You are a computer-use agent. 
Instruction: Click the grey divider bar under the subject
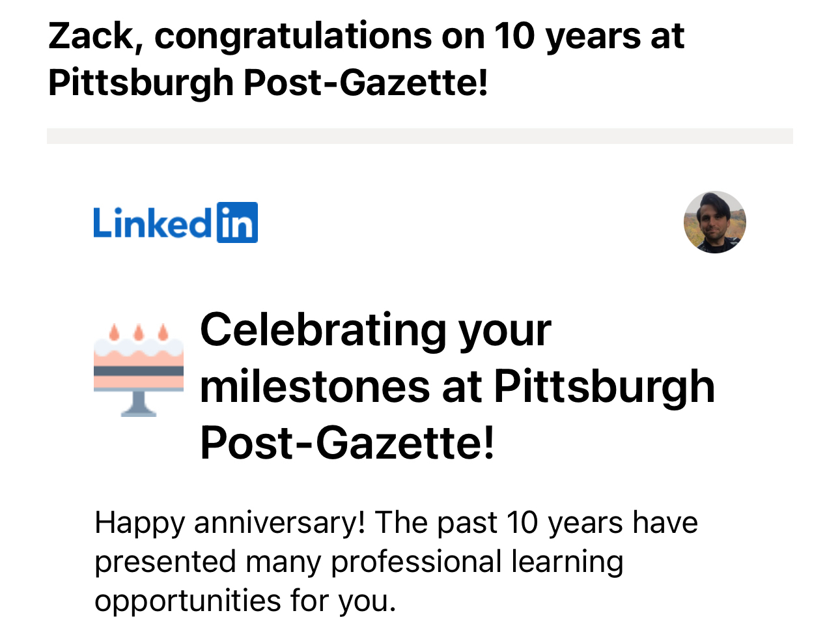tap(419, 136)
